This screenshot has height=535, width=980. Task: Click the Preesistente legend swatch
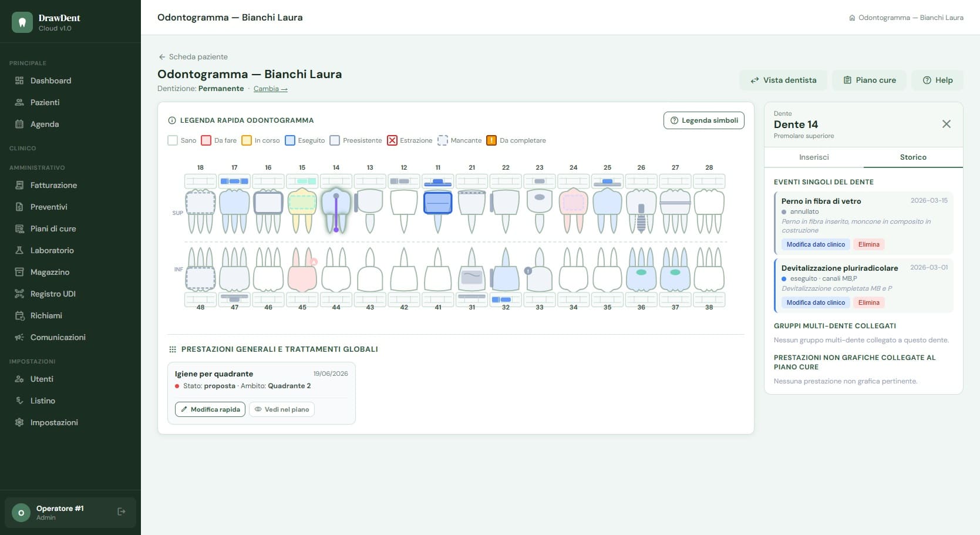pyautogui.click(x=335, y=140)
